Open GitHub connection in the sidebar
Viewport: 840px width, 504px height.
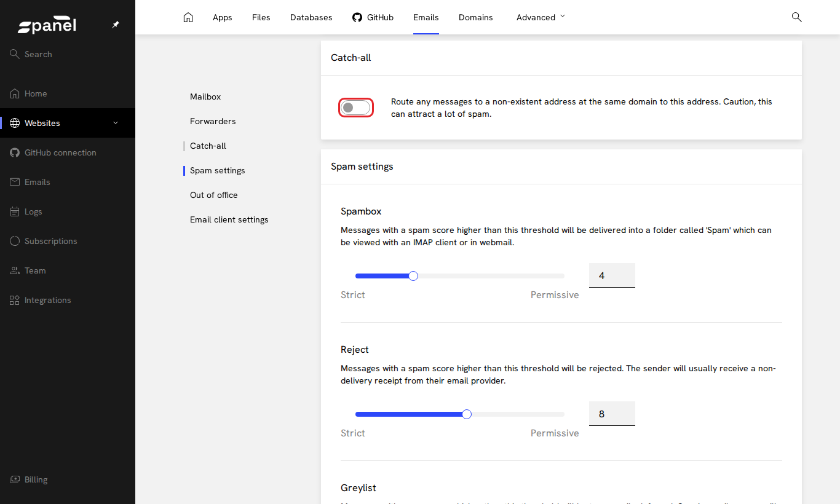point(68,152)
